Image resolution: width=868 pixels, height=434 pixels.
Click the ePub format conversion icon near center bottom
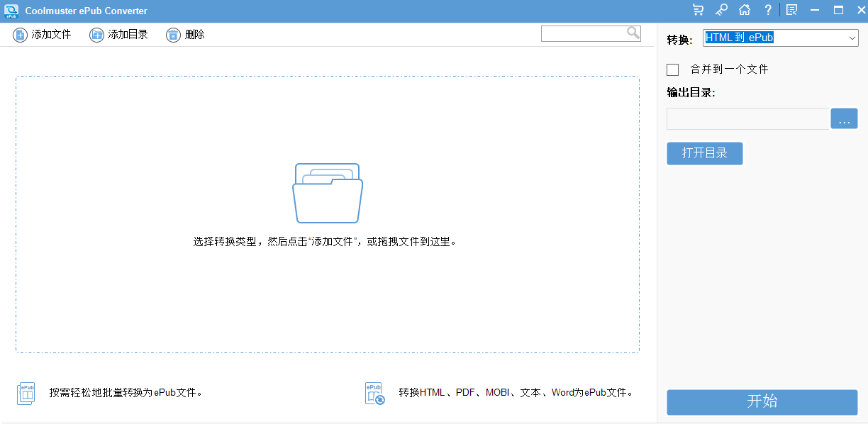[x=374, y=393]
